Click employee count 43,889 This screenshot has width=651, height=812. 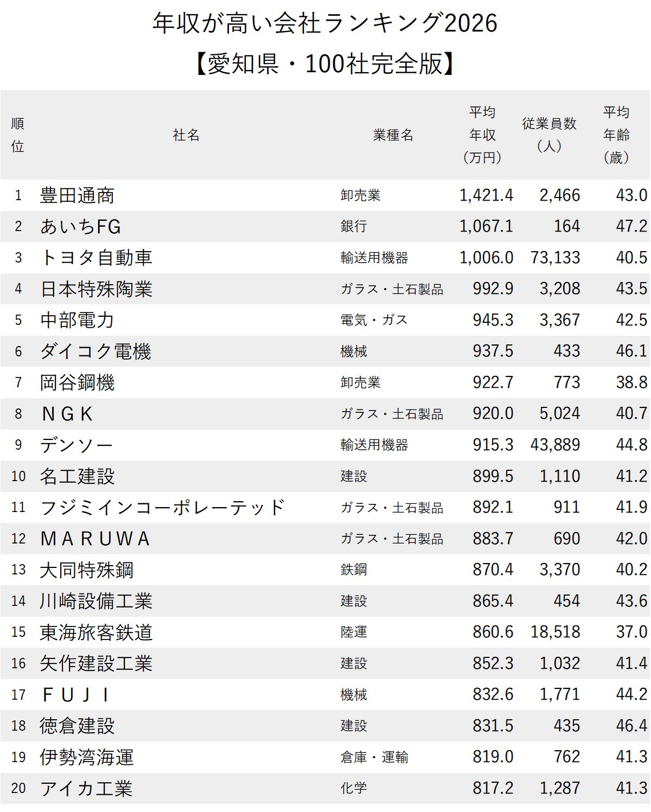click(555, 445)
